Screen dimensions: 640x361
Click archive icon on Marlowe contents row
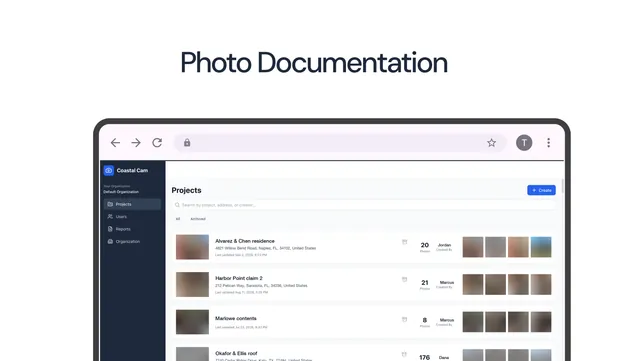[404, 319]
